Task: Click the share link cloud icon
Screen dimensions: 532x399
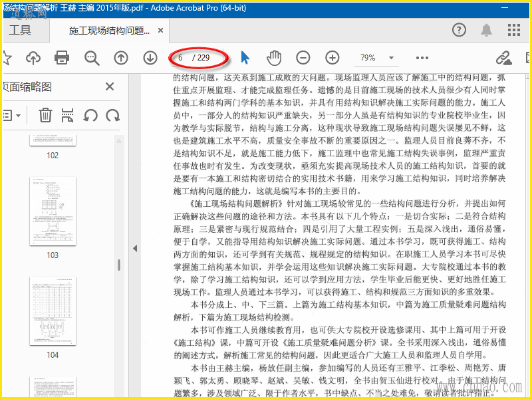Action: click(x=503, y=58)
